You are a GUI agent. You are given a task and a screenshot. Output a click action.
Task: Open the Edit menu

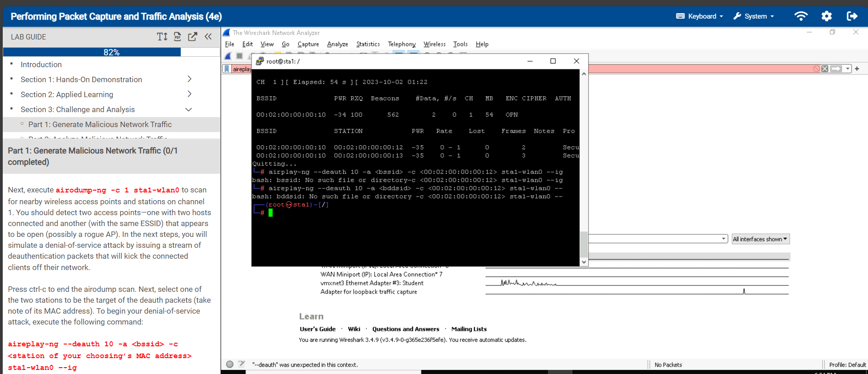tap(247, 44)
